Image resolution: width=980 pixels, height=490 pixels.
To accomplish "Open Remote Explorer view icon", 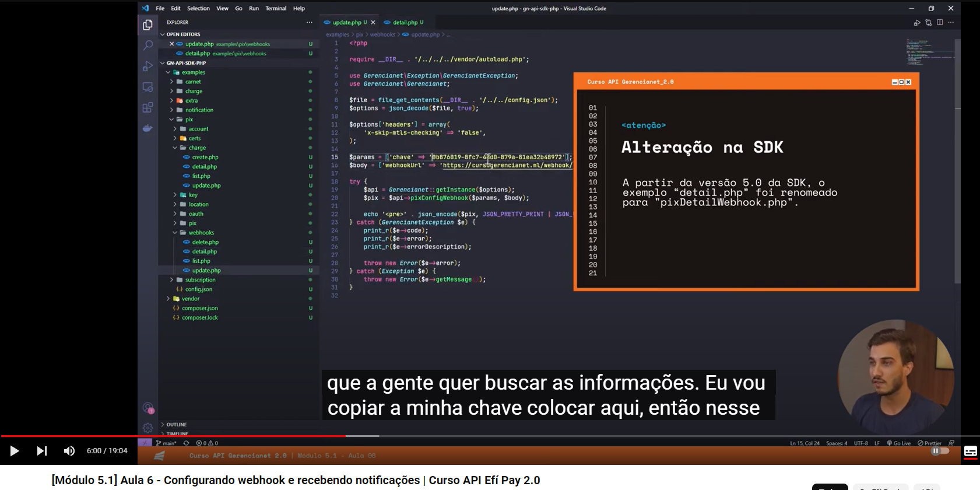I will pyautogui.click(x=147, y=87).
